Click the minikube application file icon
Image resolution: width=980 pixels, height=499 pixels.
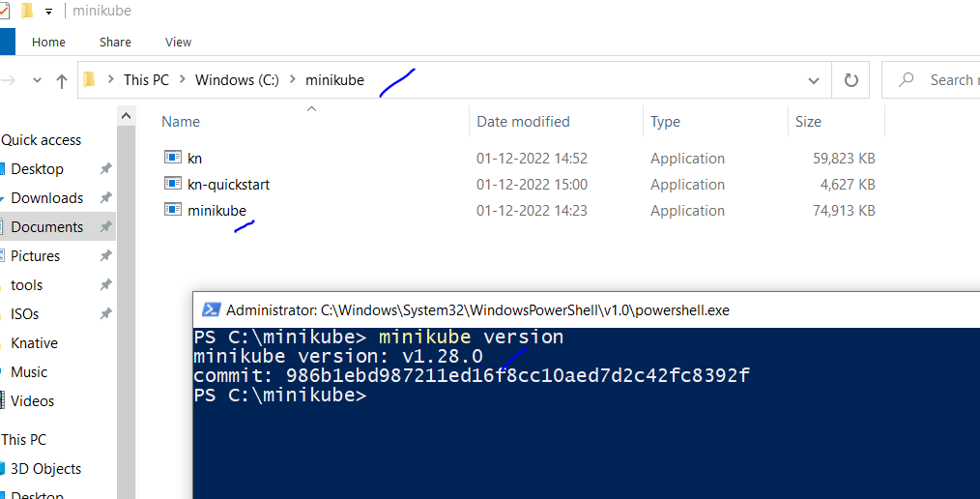pos(173,210)
